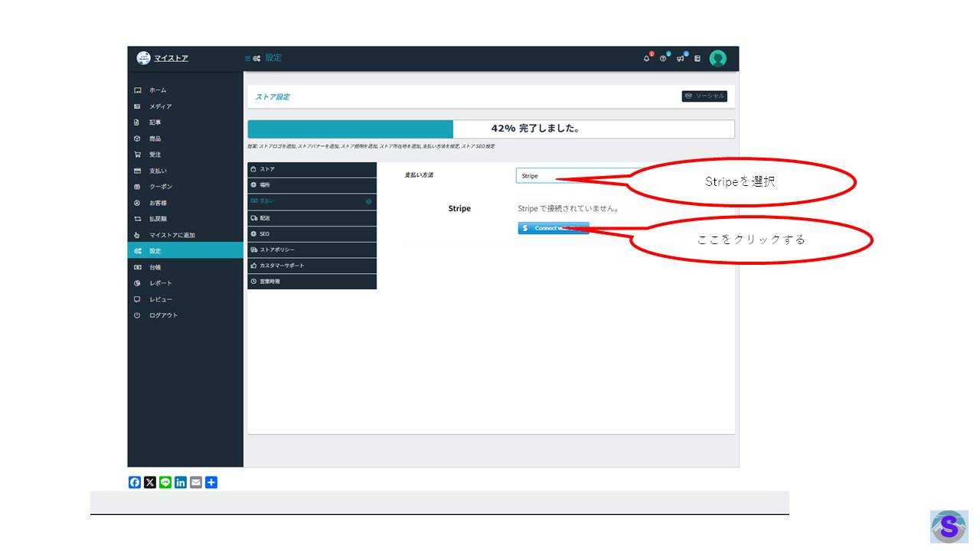
Task: Select 設定 in the sidebar
Action: point(185,251)
